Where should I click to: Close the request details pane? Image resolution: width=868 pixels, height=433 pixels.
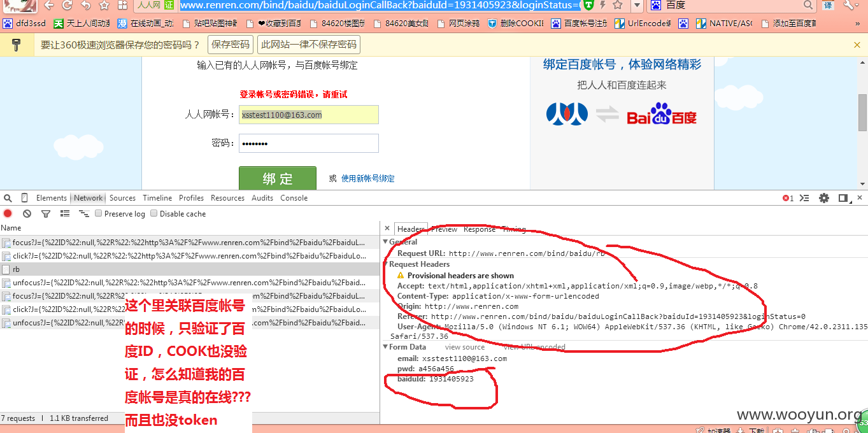click(x=387, y=229)
